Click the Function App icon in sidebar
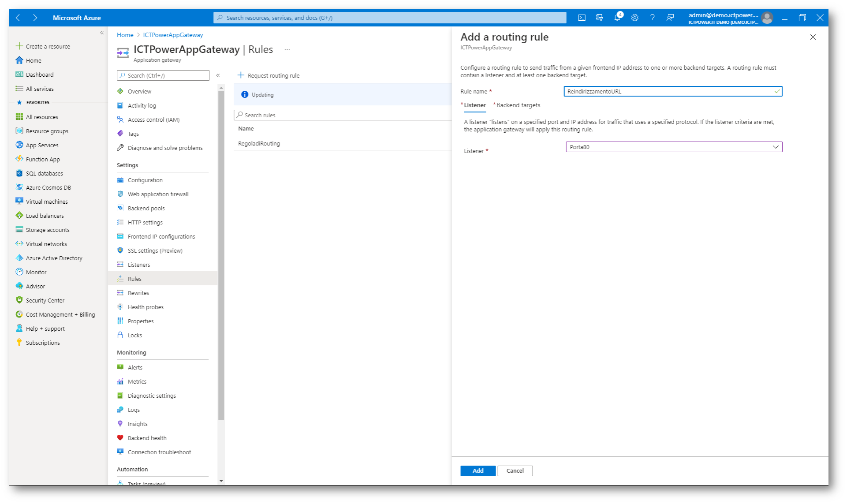Image resolution: width=847 pixels, height=504 pixels. (x=19, y=159)
